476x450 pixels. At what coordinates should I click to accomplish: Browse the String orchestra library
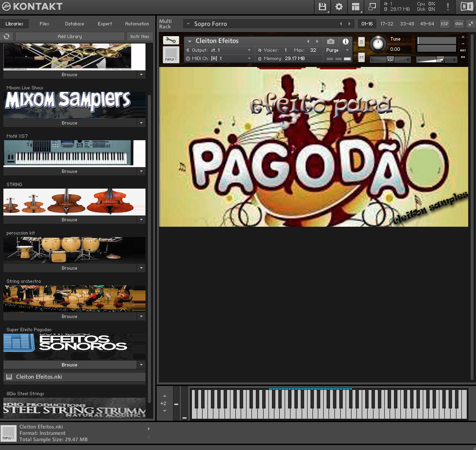coord(70,316)
